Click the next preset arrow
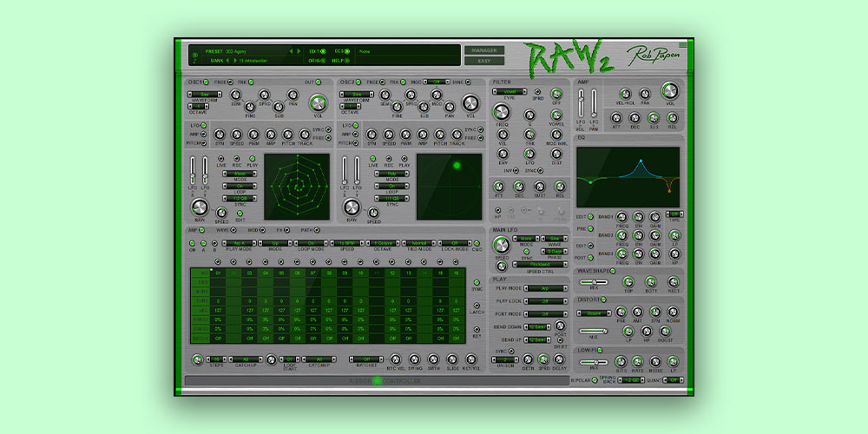Viewport: 868px width, 434px height. 300,51
